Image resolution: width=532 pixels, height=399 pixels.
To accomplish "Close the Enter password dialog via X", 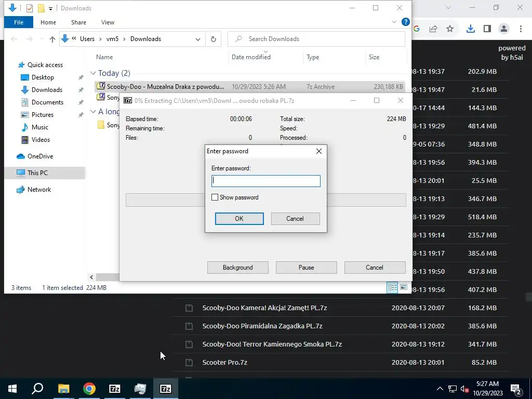I will pyautogui.click(x=318, y=151).
